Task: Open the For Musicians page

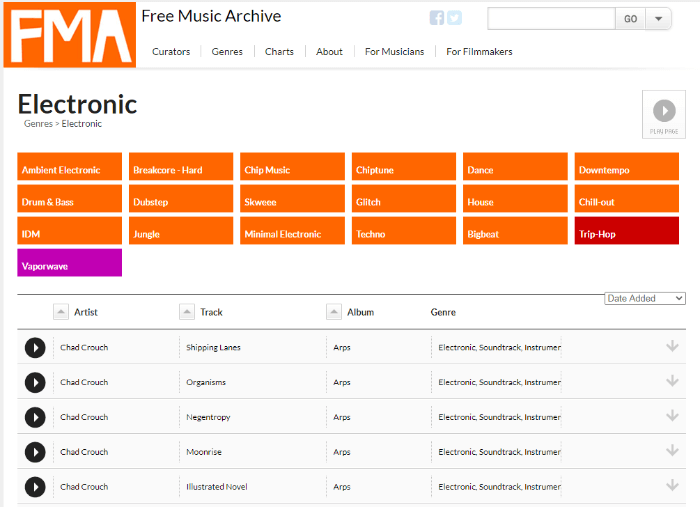Action: coord(395,52)
